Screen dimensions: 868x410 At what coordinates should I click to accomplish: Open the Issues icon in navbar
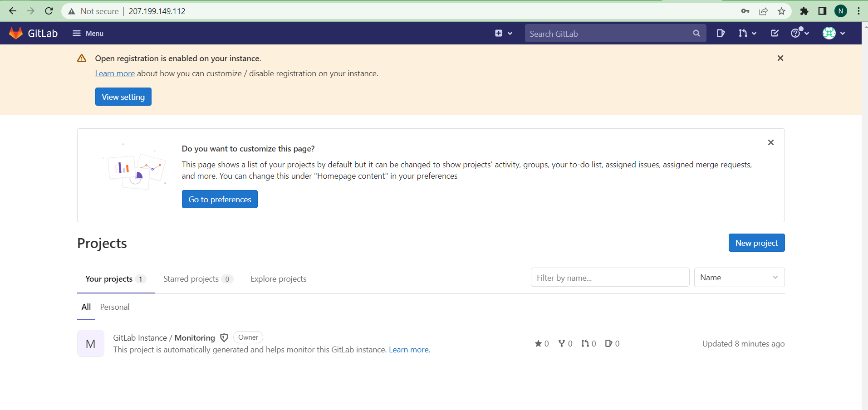click(x=721, y=33)
